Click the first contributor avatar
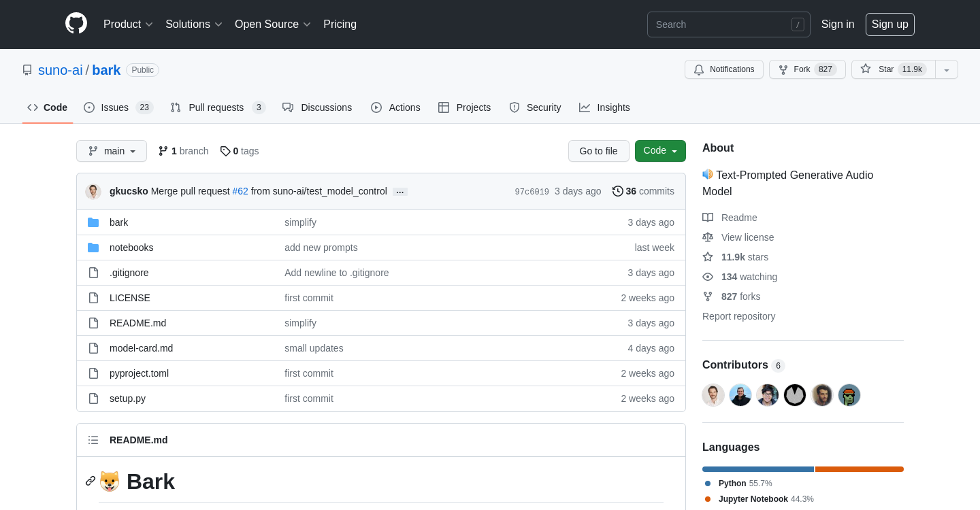Viewport: 980px width, 510px height. 713,395
